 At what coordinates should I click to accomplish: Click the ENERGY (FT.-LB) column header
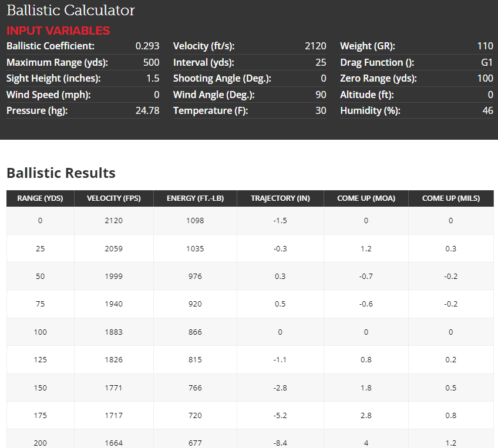point(195,198)
